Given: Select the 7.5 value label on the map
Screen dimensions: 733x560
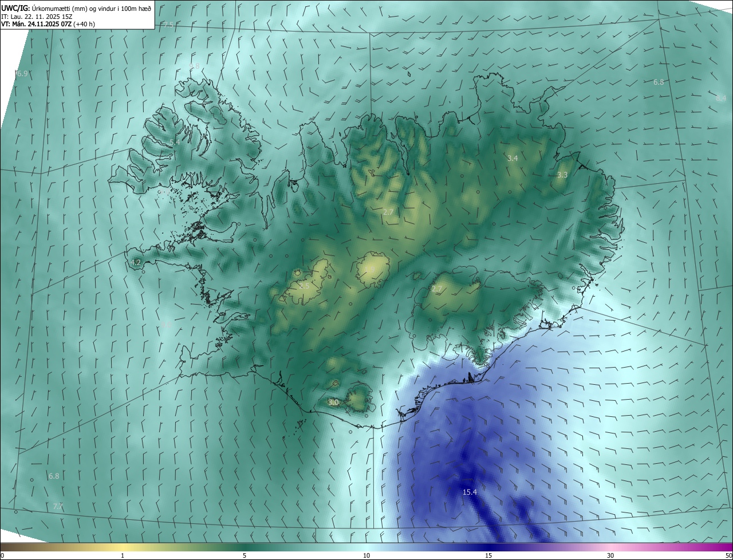Looking at the screenshot, I should [x=168, y=25].
